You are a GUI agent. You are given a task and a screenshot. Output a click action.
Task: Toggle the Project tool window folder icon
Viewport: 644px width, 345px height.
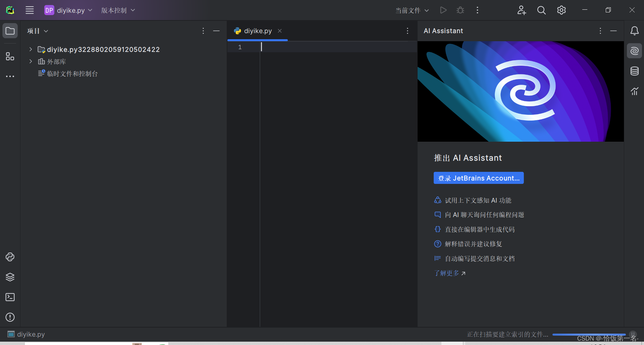10,31
